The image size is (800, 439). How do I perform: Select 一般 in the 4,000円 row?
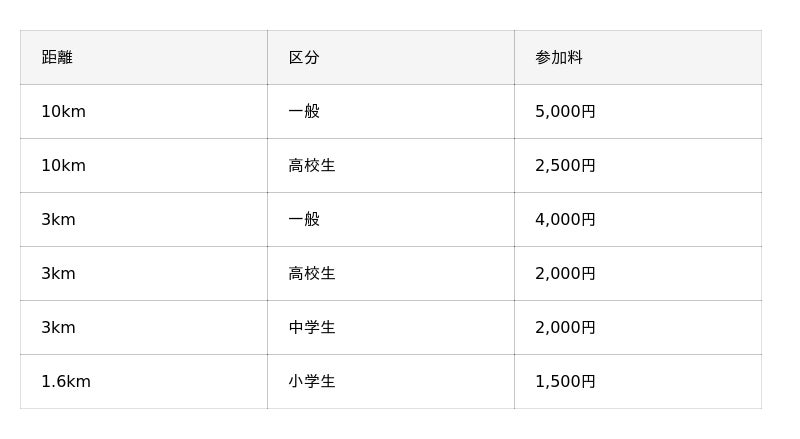point(304,220)
